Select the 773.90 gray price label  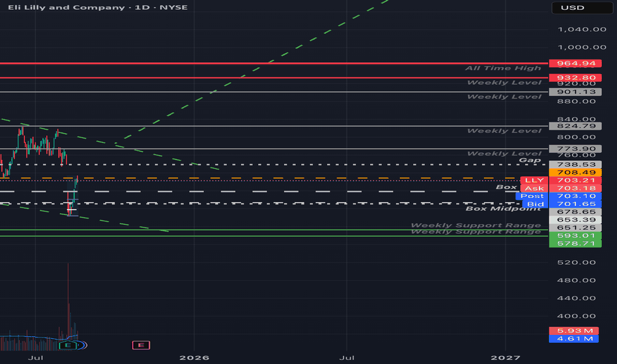tap(575, 149)
